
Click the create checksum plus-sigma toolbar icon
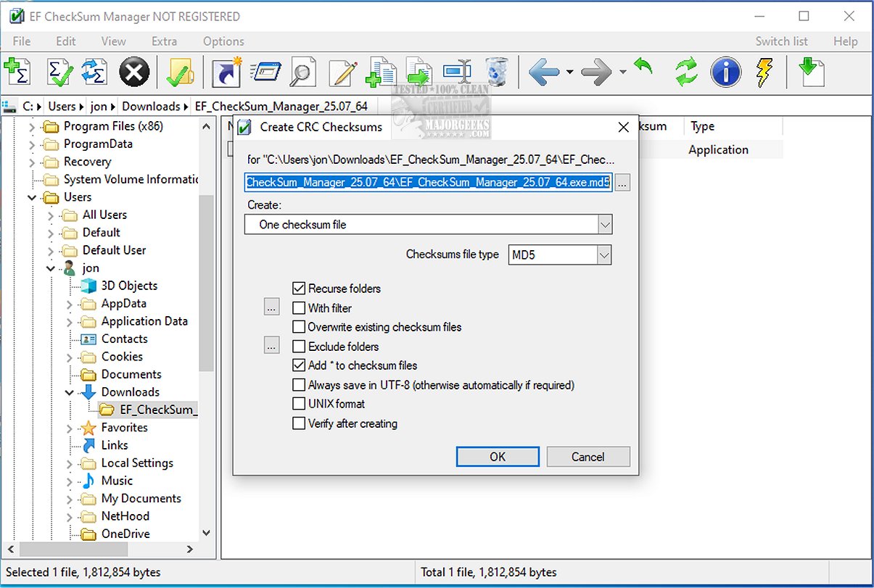pos(18,72)
